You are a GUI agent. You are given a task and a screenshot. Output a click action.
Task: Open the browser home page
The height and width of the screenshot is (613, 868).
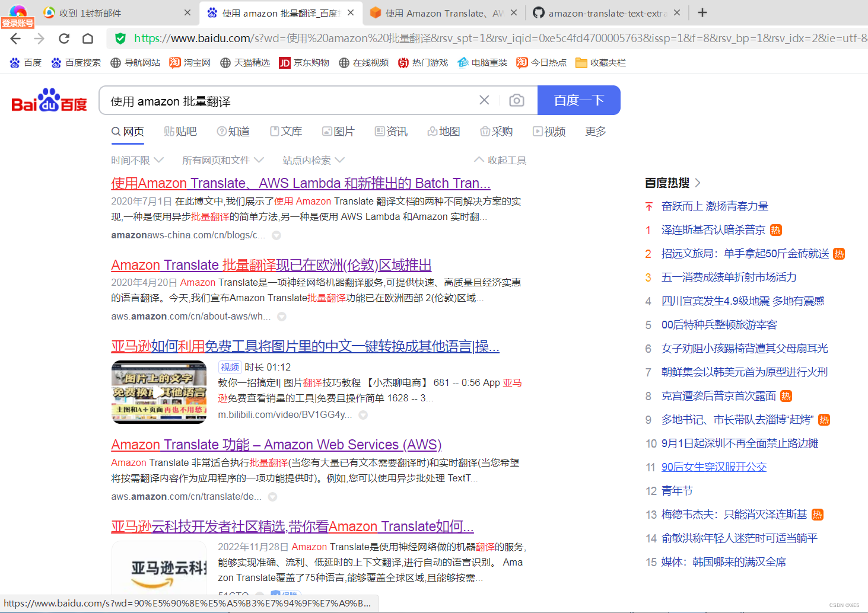[x=88, y=39]
